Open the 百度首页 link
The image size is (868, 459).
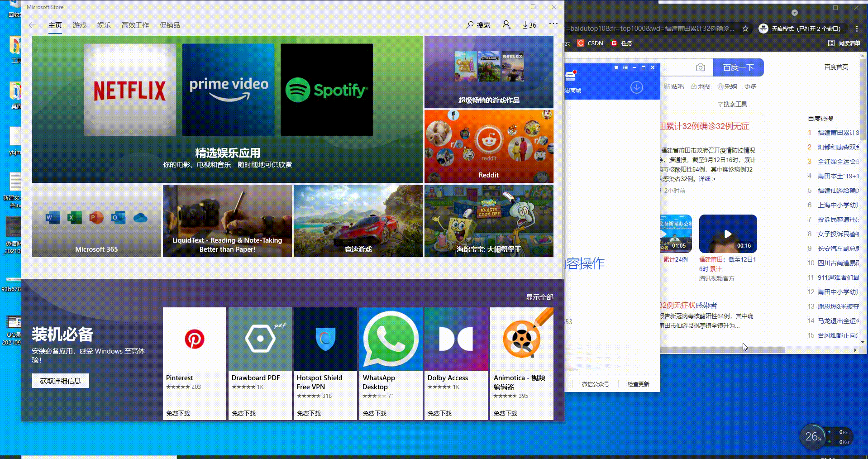[836, 67]
